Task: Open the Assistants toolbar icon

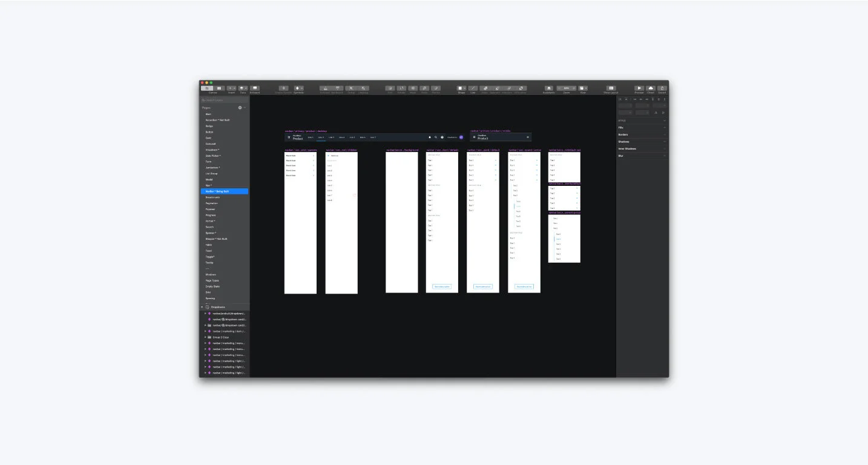Action: click(548, 88)
